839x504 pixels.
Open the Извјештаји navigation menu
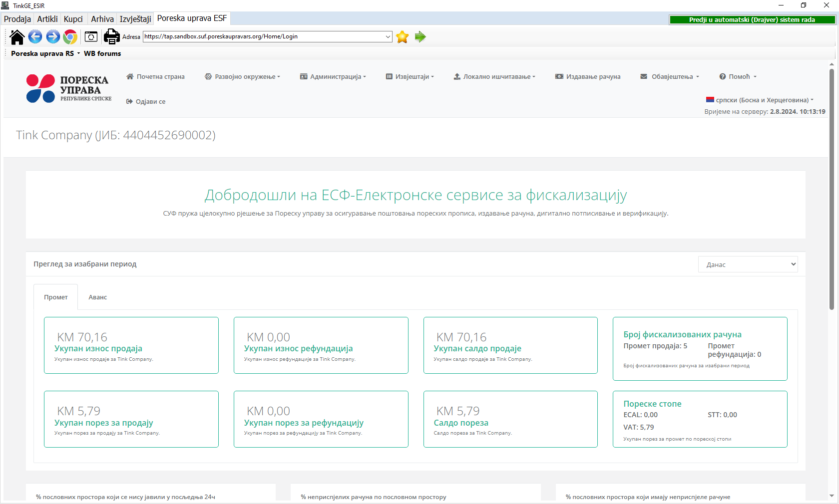(x=410, y=77)
